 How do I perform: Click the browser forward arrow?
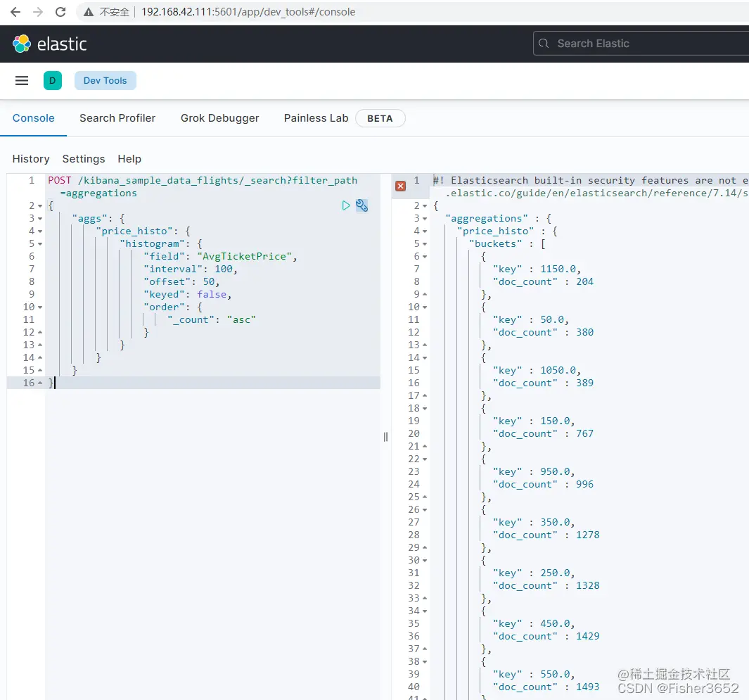pos(38,12)
